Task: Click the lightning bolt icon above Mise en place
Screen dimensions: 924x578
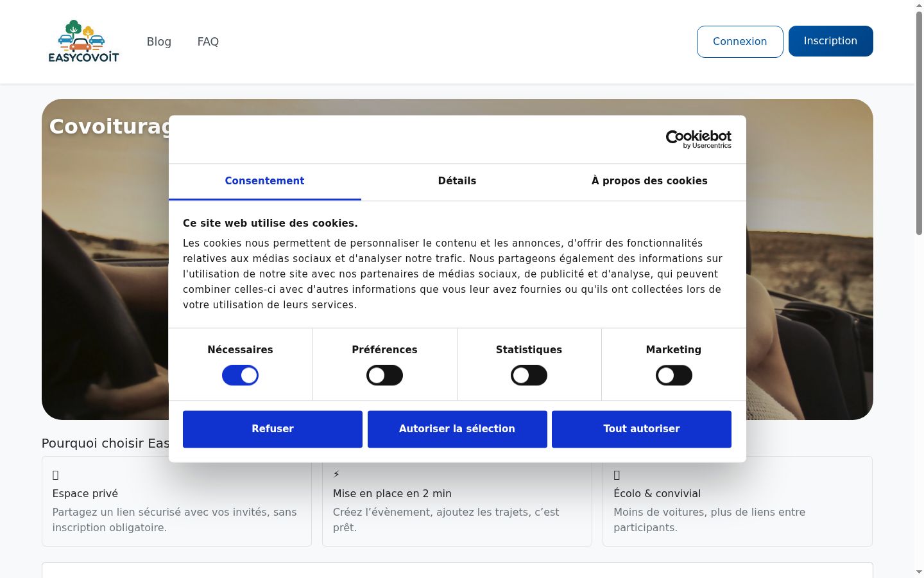Action: [336, 475]
